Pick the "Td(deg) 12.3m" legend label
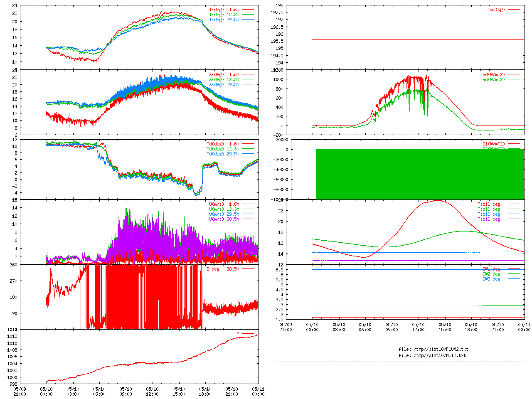The width and height of the screenshot is (532, 399). coord(223,149)
